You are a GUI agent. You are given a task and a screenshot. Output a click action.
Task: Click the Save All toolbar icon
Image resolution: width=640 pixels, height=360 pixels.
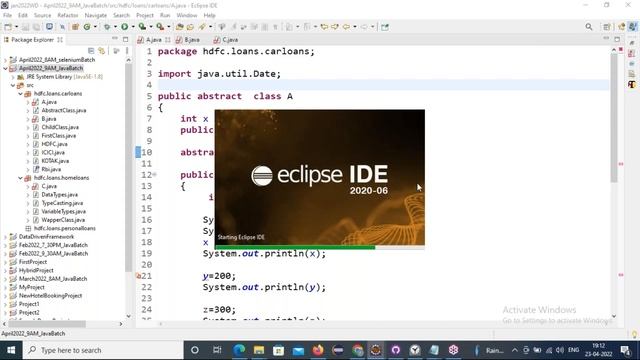click(36, 27)
